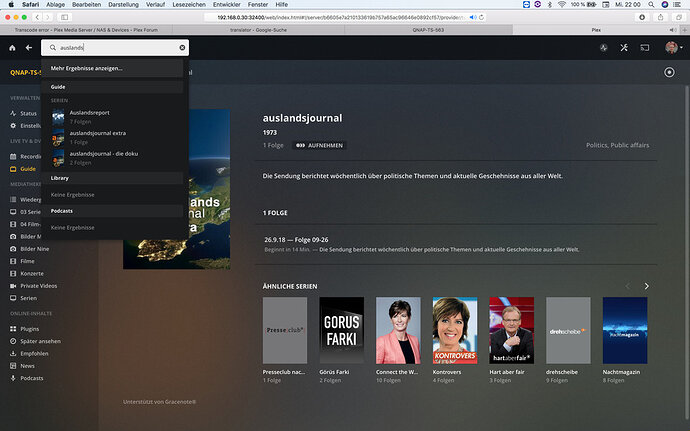Open Konzerte library
Screen dimensions: 690x431
[x=27, y=273]
